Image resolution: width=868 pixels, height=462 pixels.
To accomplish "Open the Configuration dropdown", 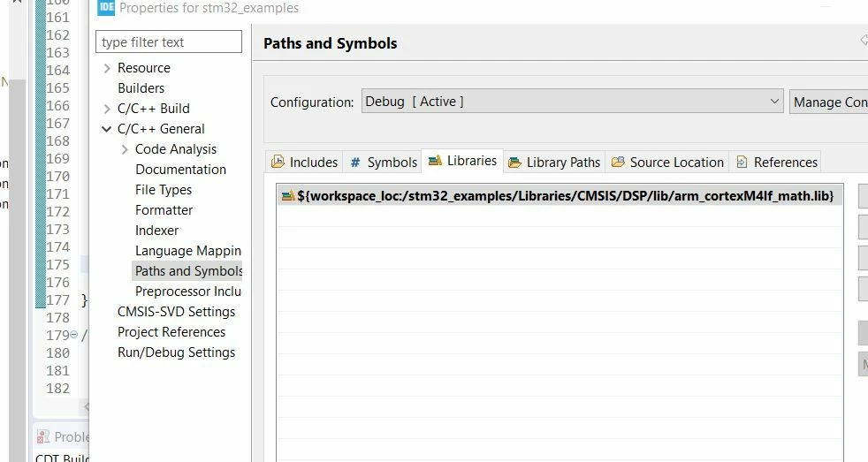I will click(x=572, y=102).
